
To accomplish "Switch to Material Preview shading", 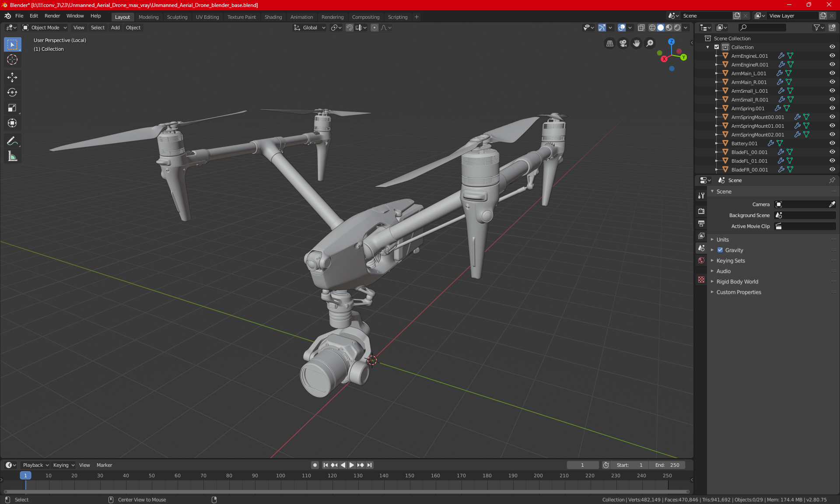I will point(669,28).
